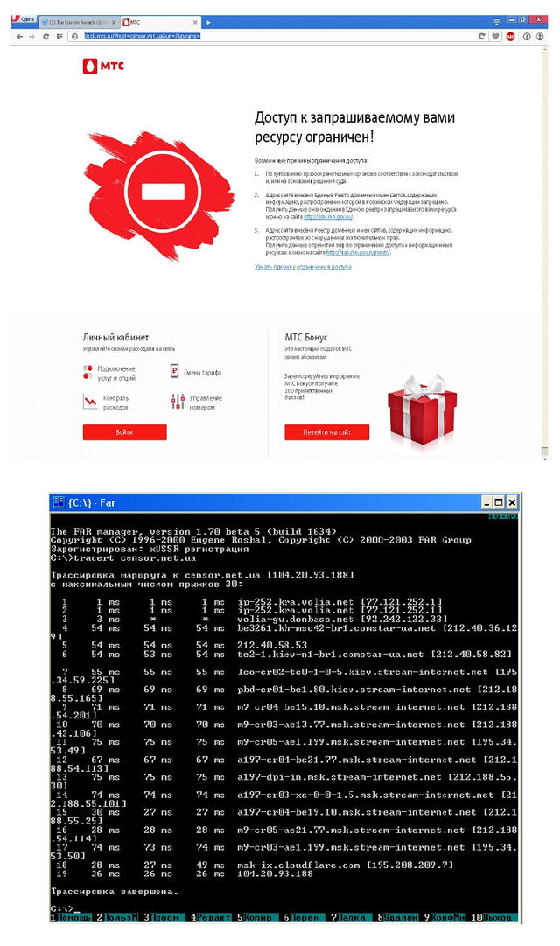560x946 pixels.
Task: Open the nap.rkn.gov.ru/reestr link
Action: [x=359, y=253]
